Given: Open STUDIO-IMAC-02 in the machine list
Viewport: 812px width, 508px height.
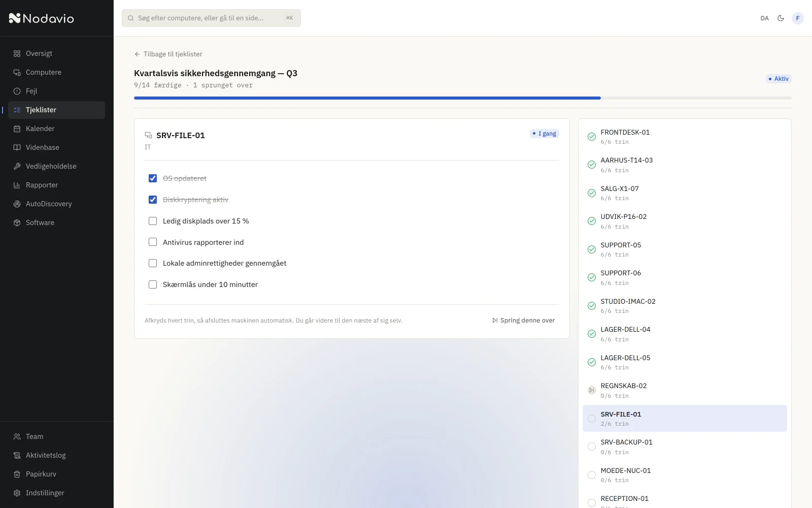Looking at the screenshot, I should coord(685,306).
